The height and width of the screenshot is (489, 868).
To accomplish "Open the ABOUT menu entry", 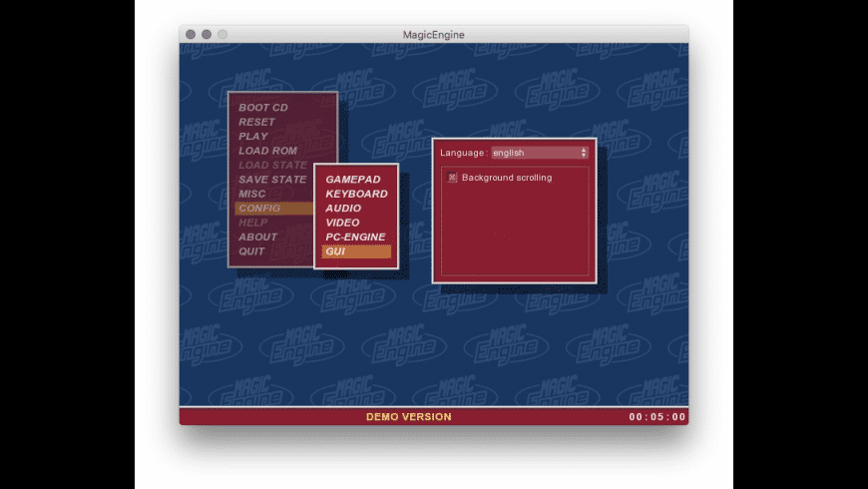I will (x=257, y=238).
